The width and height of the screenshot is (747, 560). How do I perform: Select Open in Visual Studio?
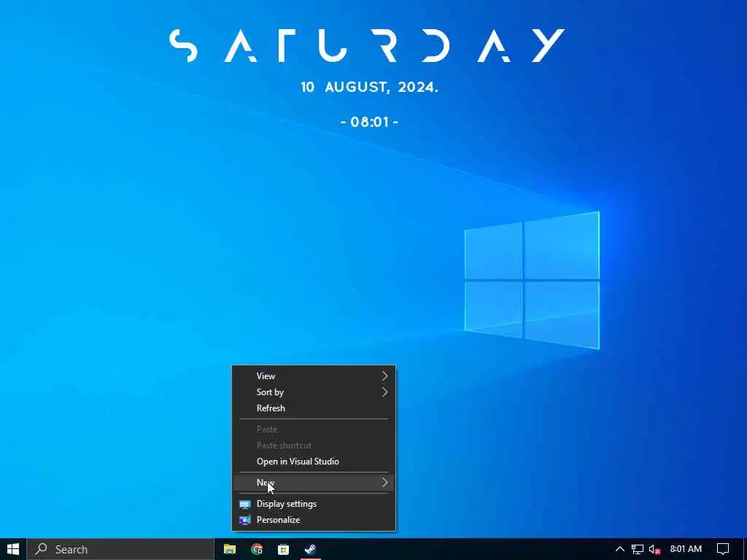pos(314,462)
